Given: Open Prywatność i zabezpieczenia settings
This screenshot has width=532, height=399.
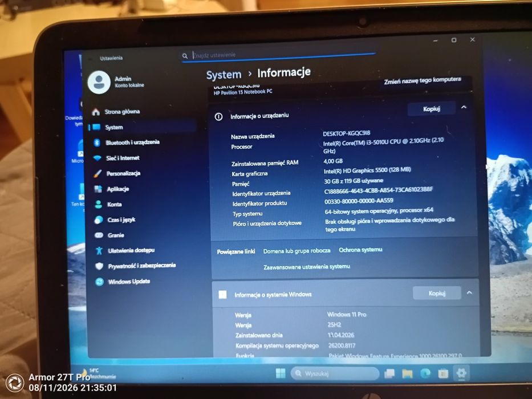Looking at the screenshot, I should click(142, 266).
